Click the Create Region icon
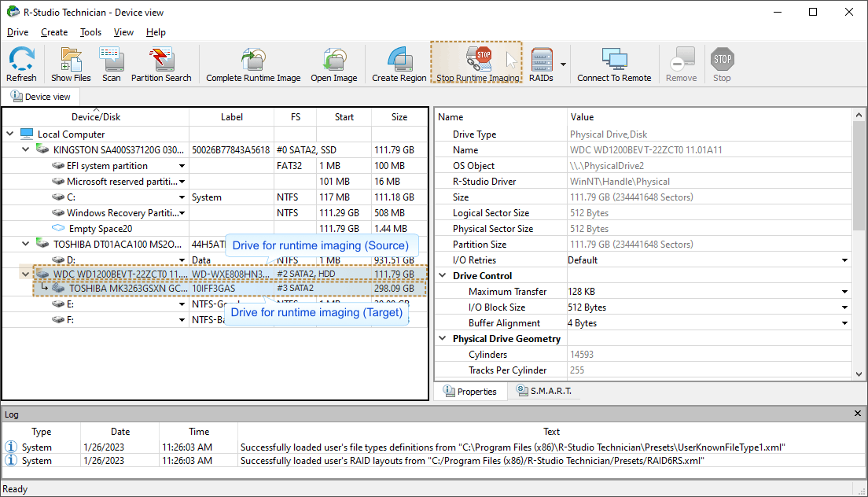 pos(399,59)
